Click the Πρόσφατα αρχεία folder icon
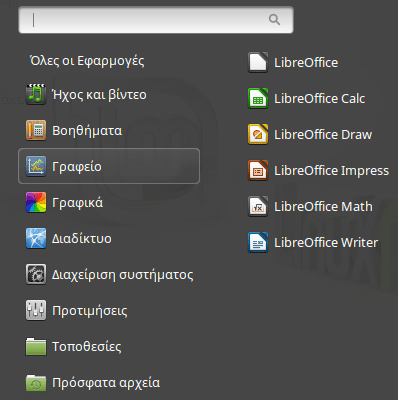The height and width of the screenshot is (400, 398). pyautogui.click(x=36, y=382)
